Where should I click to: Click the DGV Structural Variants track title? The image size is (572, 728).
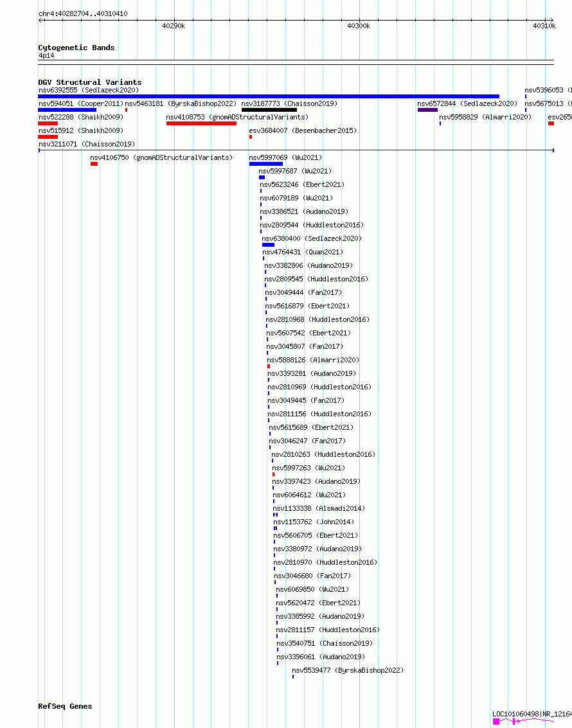[90, 82]
